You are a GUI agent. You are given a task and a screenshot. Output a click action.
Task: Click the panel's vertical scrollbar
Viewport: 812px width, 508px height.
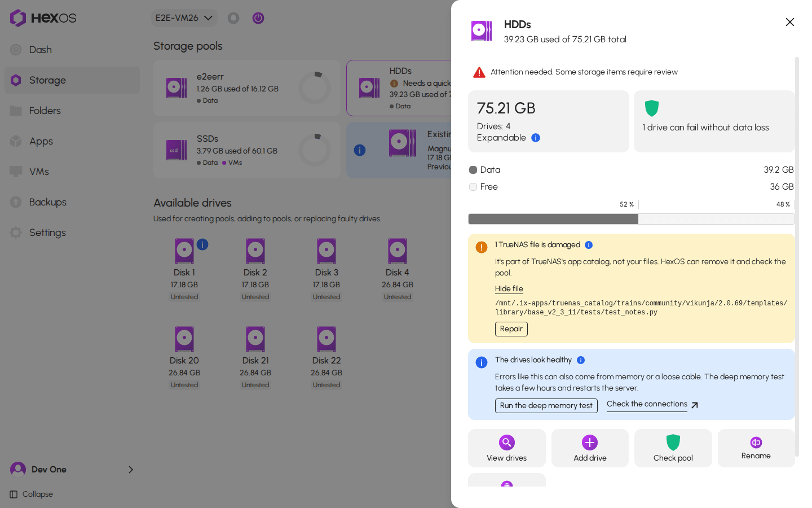click(797, 256)
